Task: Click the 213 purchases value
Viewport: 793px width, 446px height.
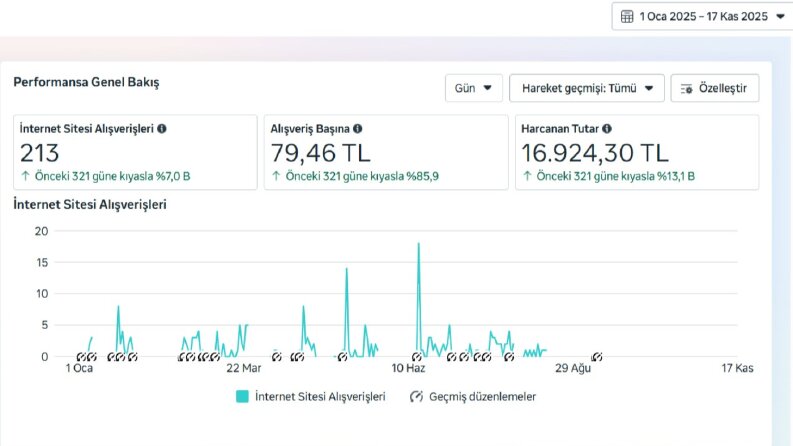Action: click(39, 153)
